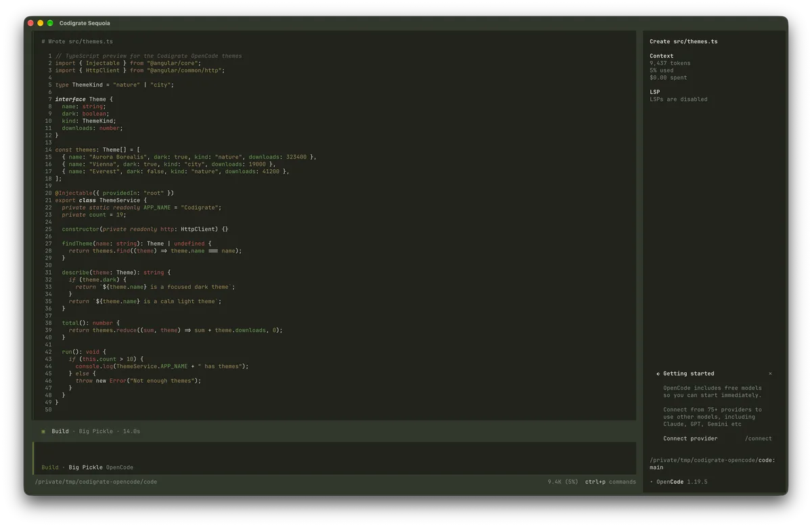The height and width of the screenshot is (527, 812).
Task: Click the "Vienna" theme entry line
Action: click(168, 164)
